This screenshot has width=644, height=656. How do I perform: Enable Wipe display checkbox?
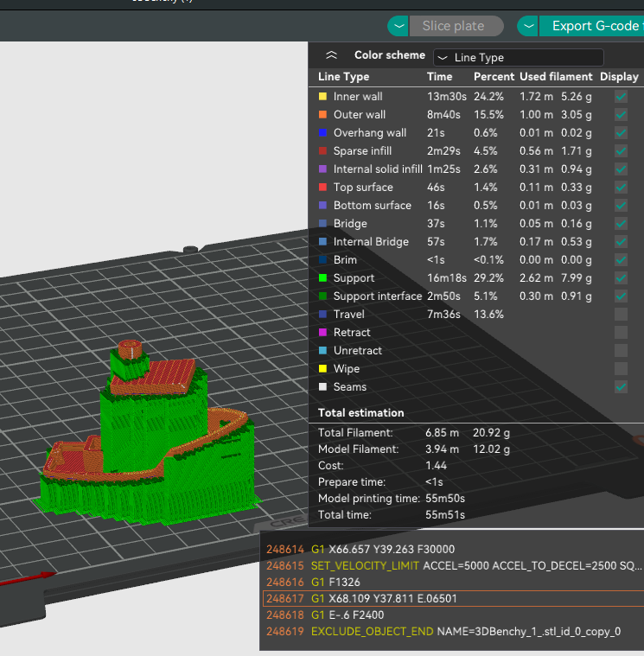coord(621,368)
